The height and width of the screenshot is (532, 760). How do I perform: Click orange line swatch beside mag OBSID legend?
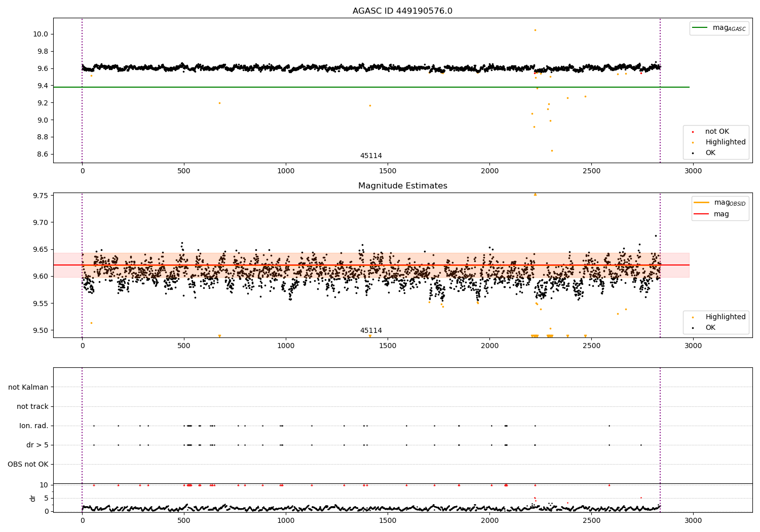(x=701, y=203)
